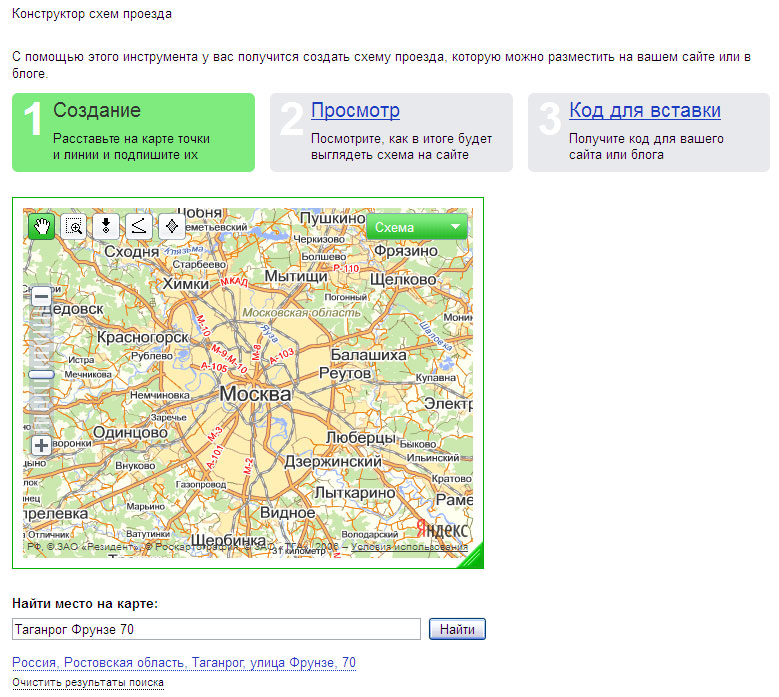Click the map zoom slider handle
Viewport: 779px width, 697px height.
(x=41, y=375)
